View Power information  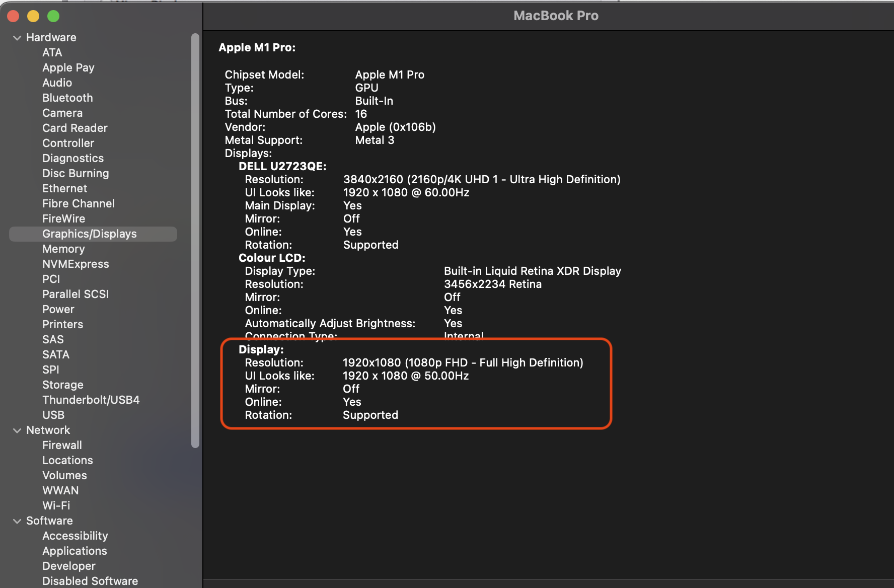[58, 310]
